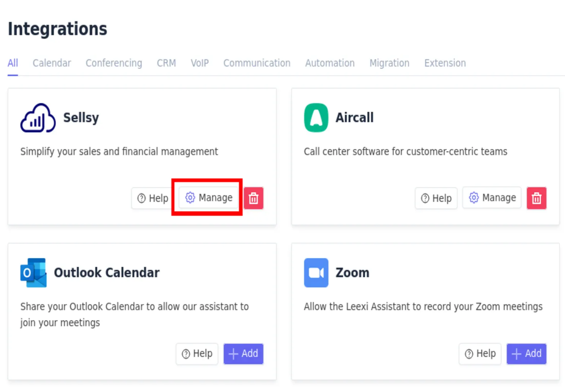Select the VoIP tab
This screenshot has width=565, height=392.
[200, 63]
